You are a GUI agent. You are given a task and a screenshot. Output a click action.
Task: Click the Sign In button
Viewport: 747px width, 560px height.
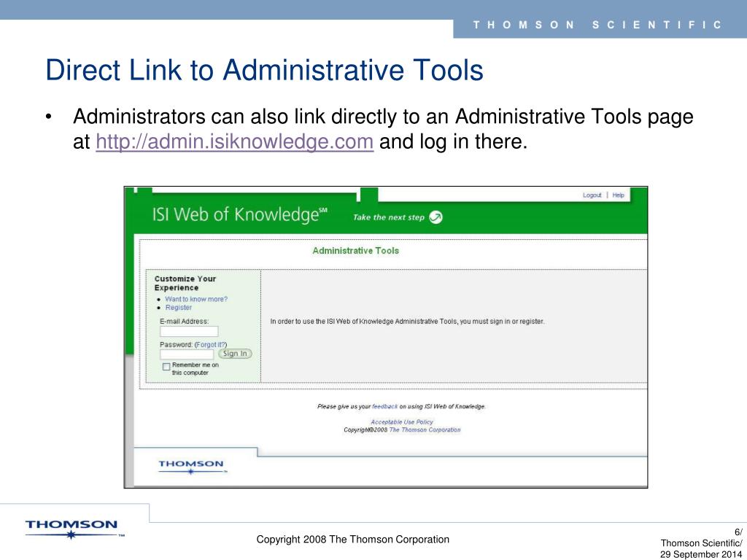[235, 354]
